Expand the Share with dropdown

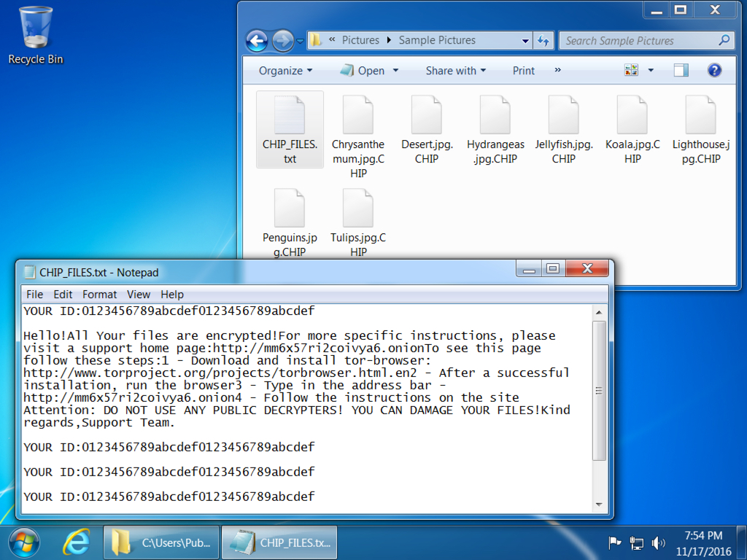(455, 71)
